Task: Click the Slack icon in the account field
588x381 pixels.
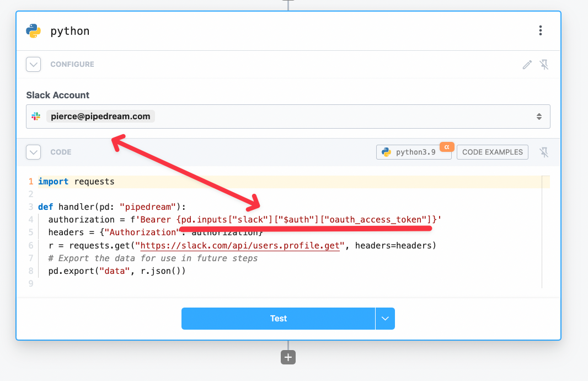Action: pos(36,116)
